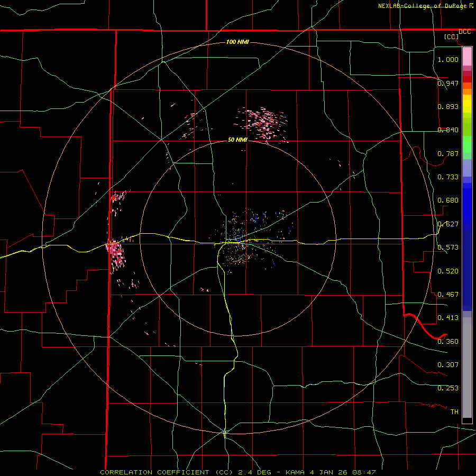Click the 4 JAN 26 date text

pos(328,472)
